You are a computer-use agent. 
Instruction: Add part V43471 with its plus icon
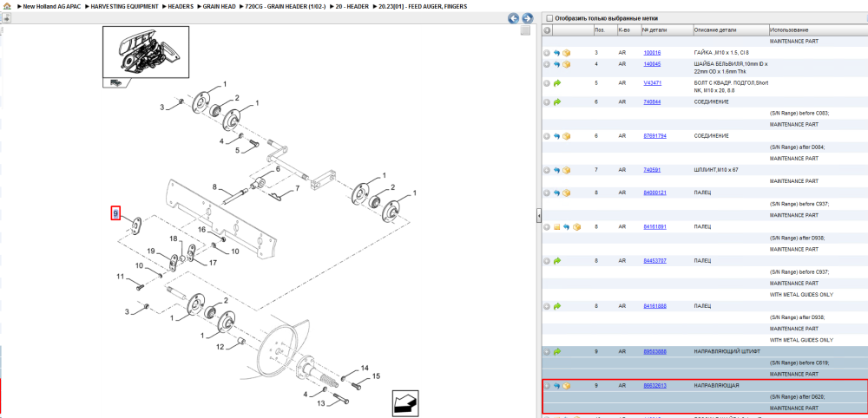pos(547,83)
